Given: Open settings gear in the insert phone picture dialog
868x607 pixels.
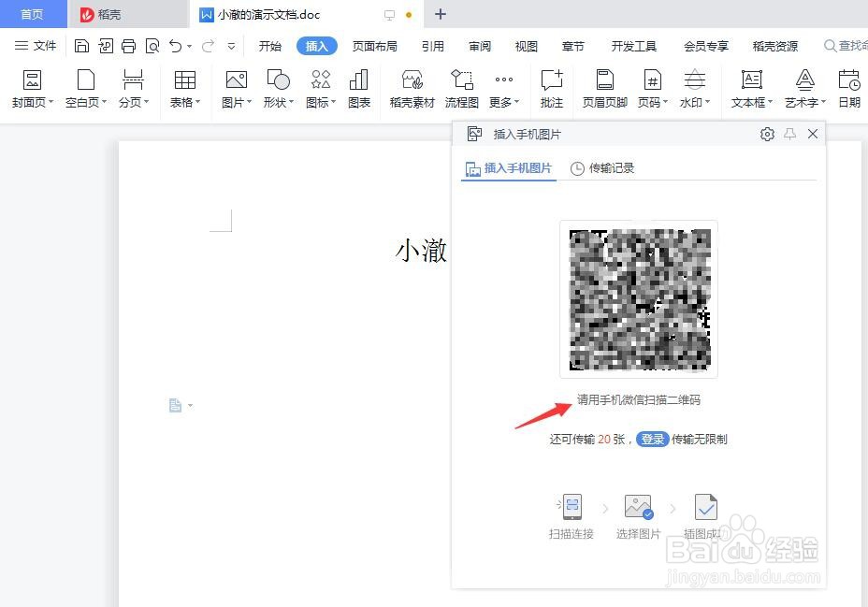Looking at the screenshot, I should point(767,134).
